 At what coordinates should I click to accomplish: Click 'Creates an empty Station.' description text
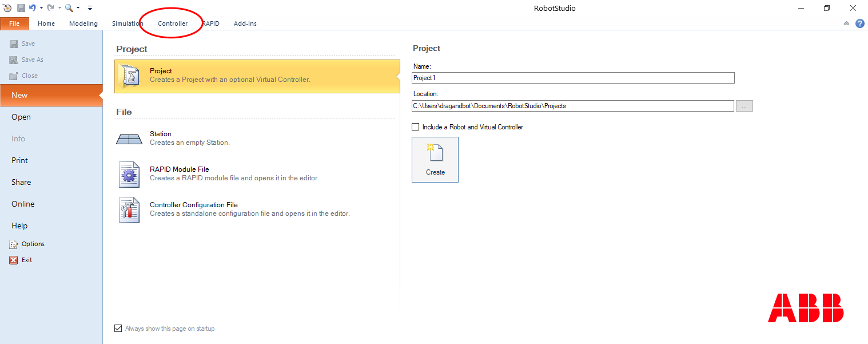pyautogui.click(x=190, y=143)
